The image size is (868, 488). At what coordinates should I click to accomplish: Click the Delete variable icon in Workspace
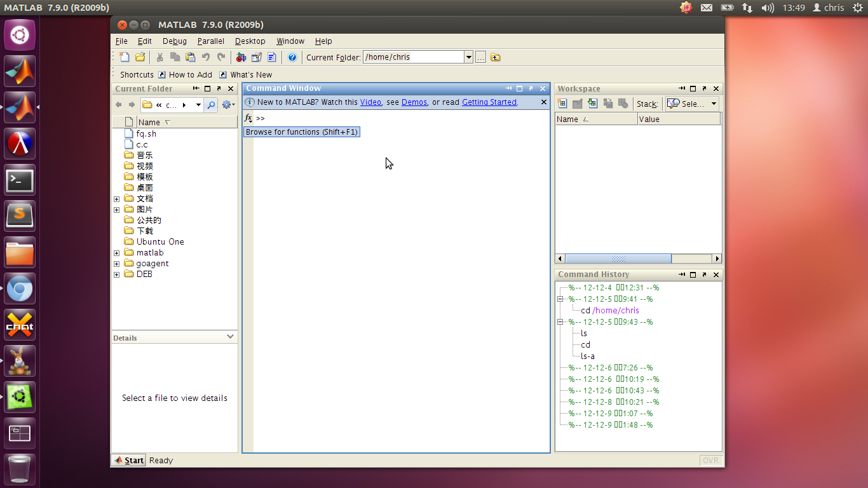623,104
